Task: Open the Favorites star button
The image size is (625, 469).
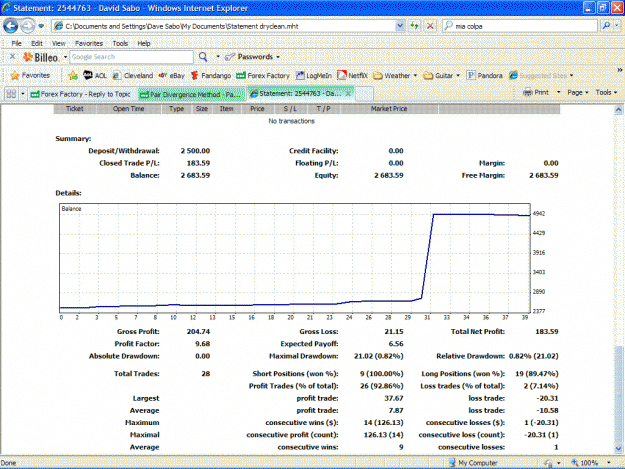Action: tap(30, 75)
